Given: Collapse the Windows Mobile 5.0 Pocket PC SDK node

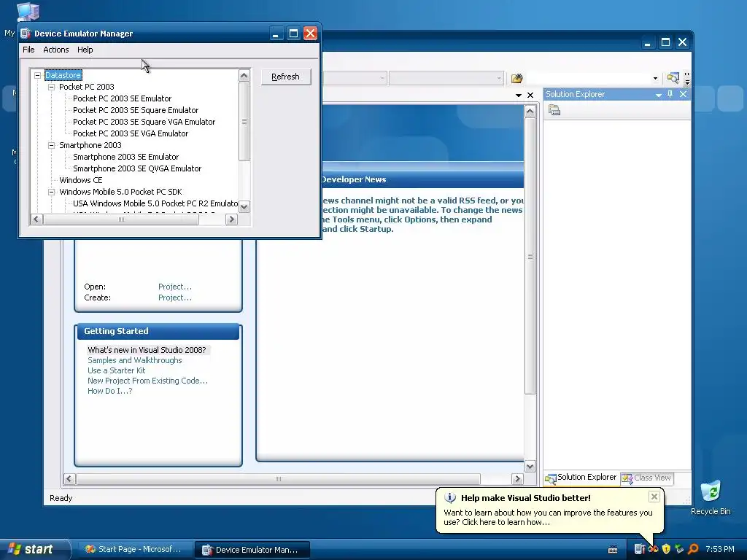Looking at the screenshot, I should pos(52,192).
